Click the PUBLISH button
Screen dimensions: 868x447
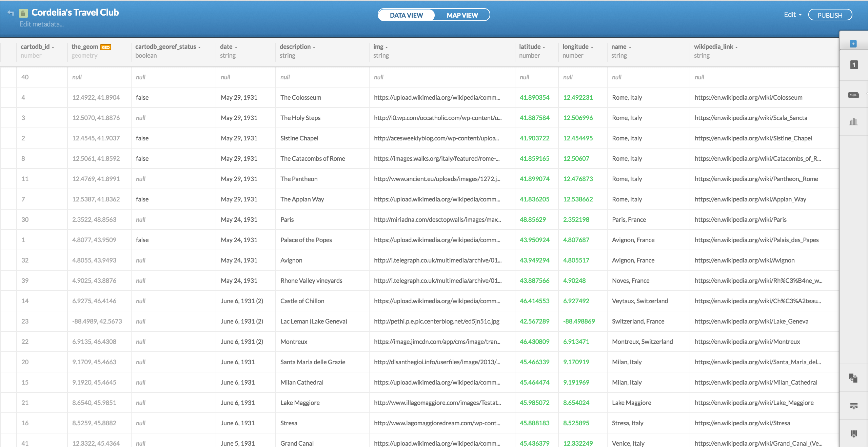point(830,15)
